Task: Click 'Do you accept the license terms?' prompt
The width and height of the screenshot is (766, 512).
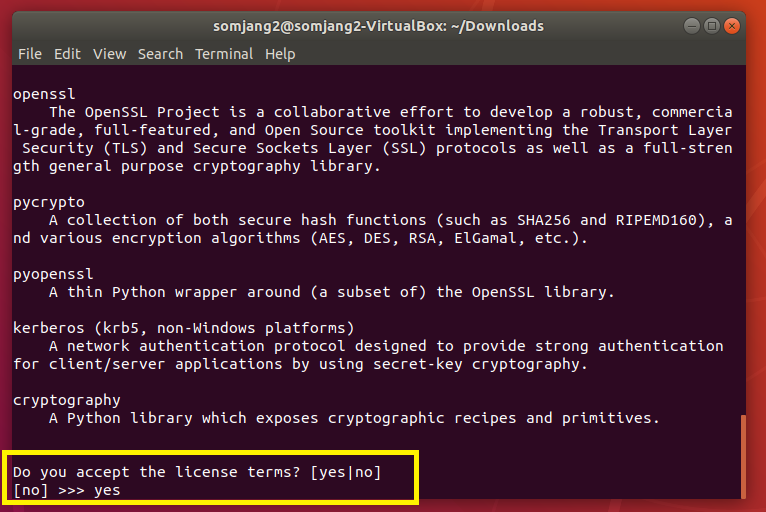Action: (197, 472)
